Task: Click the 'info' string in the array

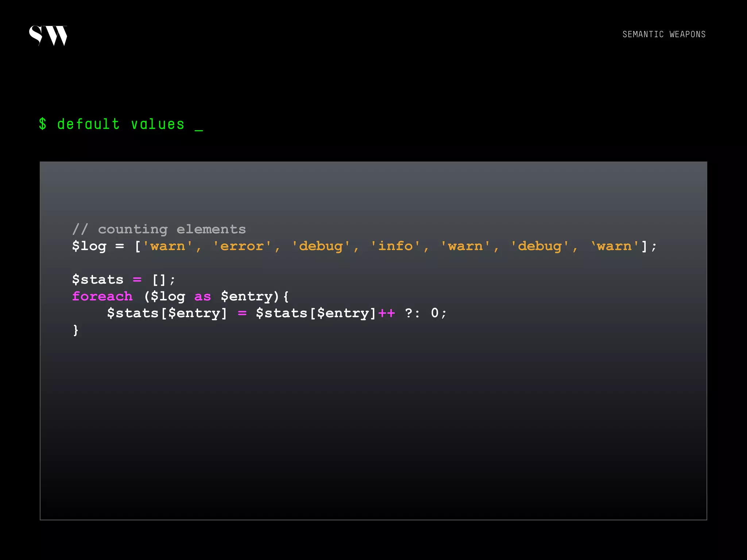Action: [x=395, y=246]
